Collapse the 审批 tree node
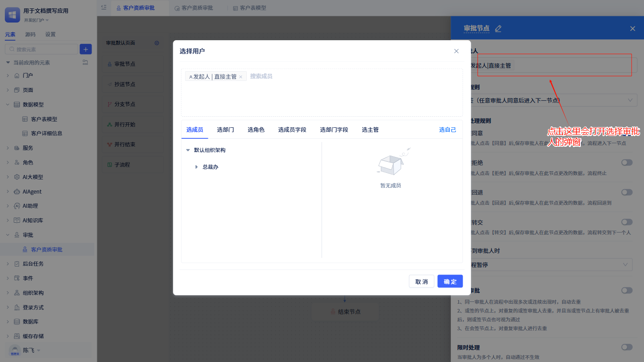This screenshot has height=362, width=644. coord(8,235)
